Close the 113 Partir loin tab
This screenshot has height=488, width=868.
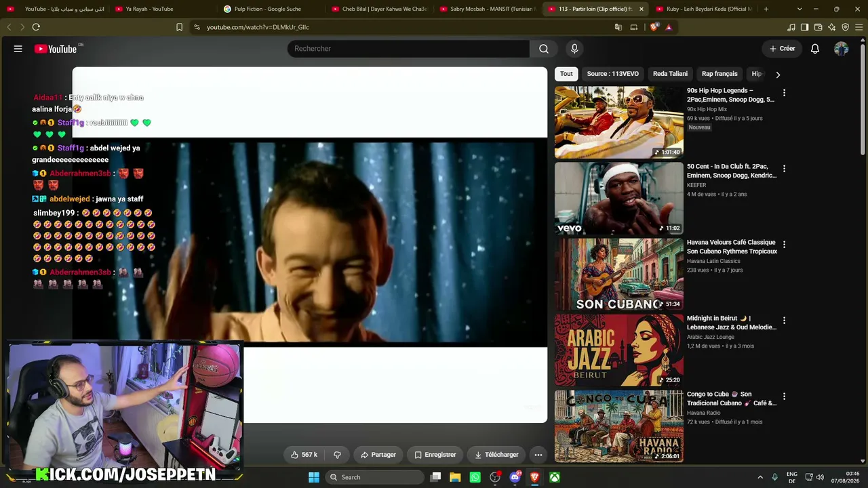641,9
